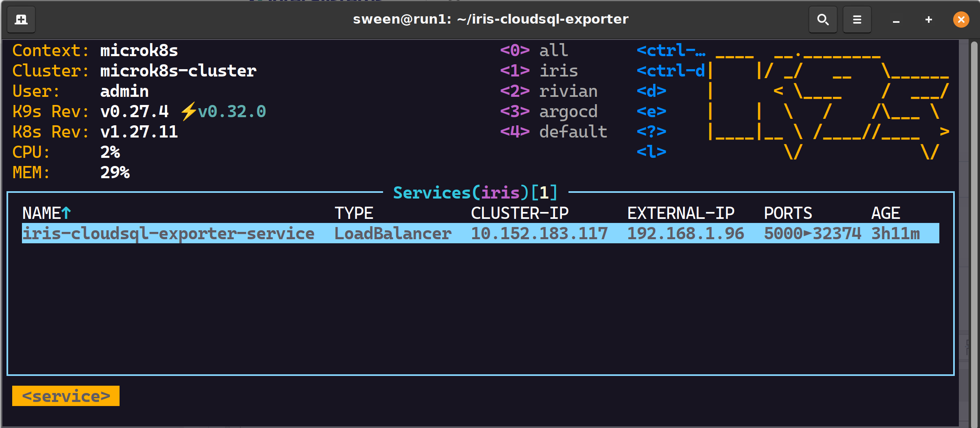This screenshot has width=980, height=428.
Task: Click the terminal's vertical scrollbar
Action: pyautogui.click(x=973, y=232)
